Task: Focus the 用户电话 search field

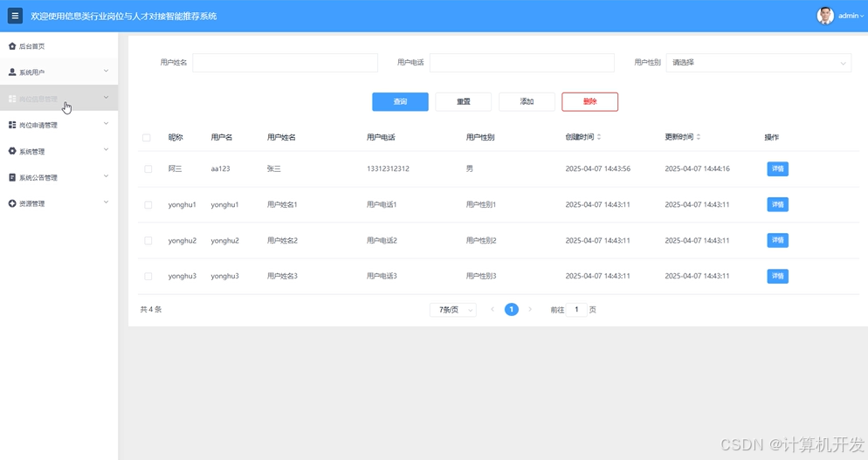Action: [x=522, y=63]
